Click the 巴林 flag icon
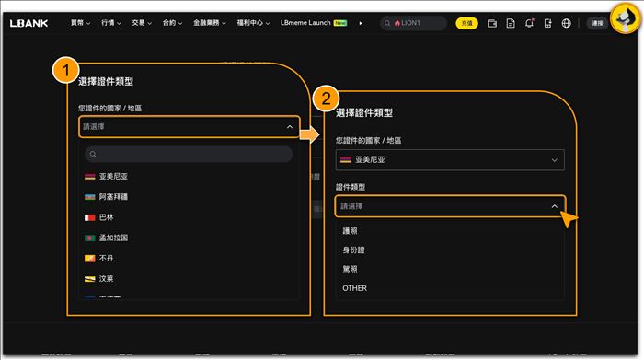644x360 pixels. (x=89, y=217)
